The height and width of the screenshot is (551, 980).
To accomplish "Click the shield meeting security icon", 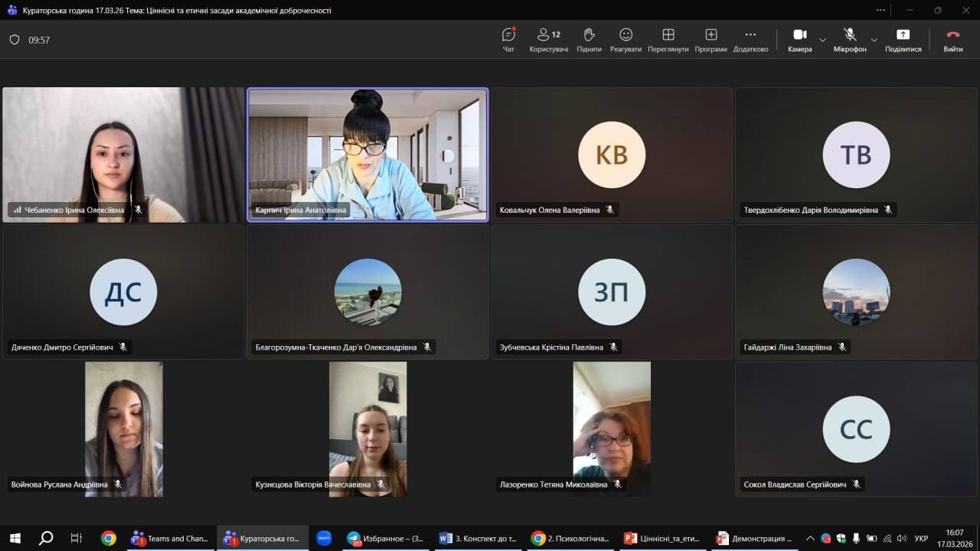I will (x=15, y=40).
